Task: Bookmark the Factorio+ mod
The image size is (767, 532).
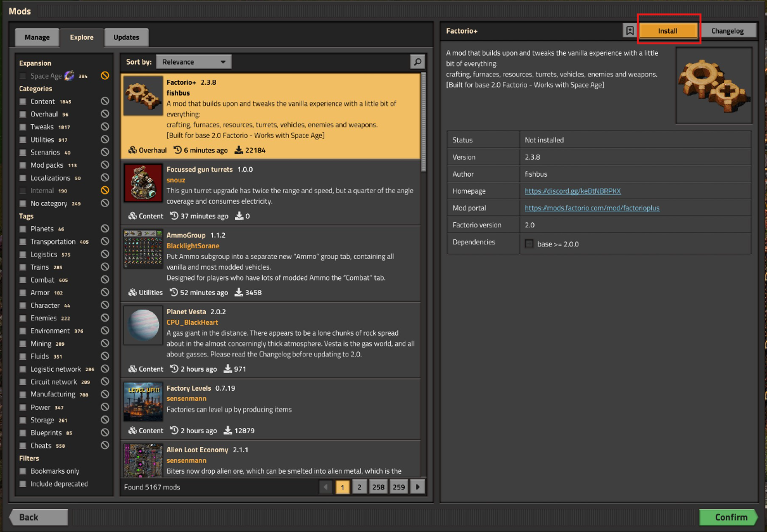Action: [x=630, y=30]
